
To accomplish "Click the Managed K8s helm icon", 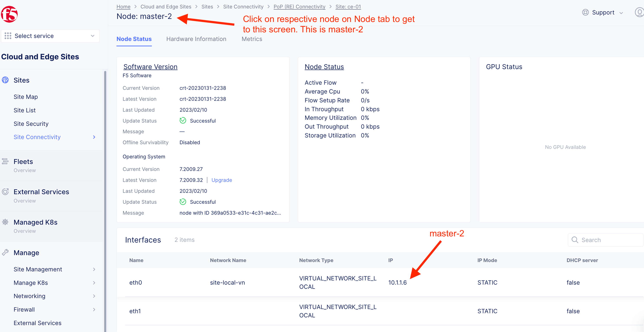I will [5, 222].
